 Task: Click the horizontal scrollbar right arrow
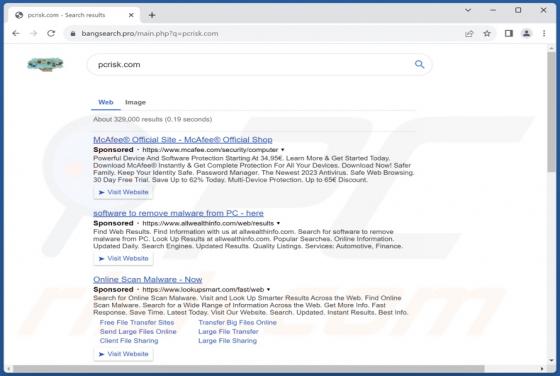[542, 369]
